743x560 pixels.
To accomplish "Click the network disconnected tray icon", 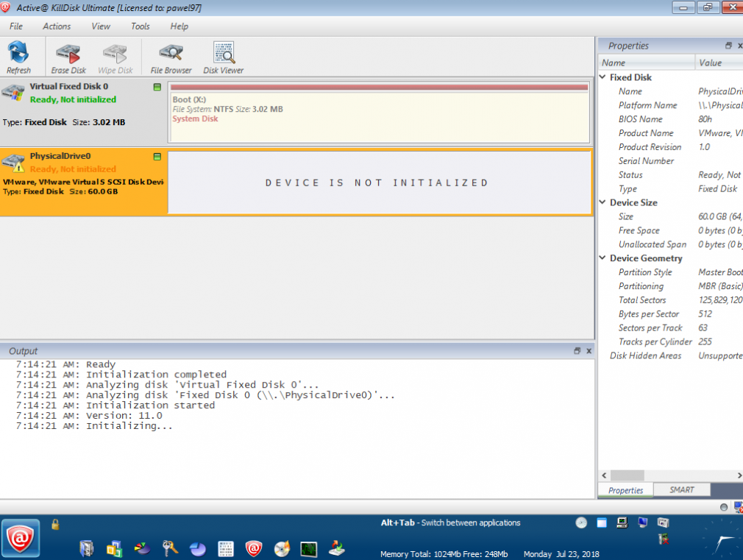I will [664, 539].
